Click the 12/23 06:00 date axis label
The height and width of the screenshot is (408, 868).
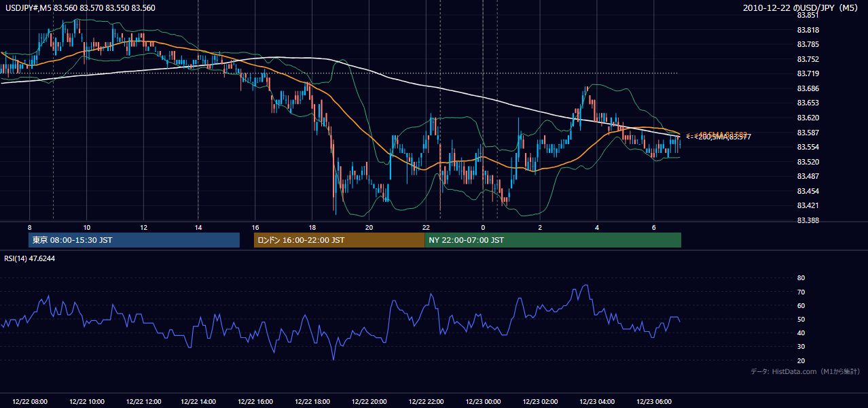tap(654, 402)
